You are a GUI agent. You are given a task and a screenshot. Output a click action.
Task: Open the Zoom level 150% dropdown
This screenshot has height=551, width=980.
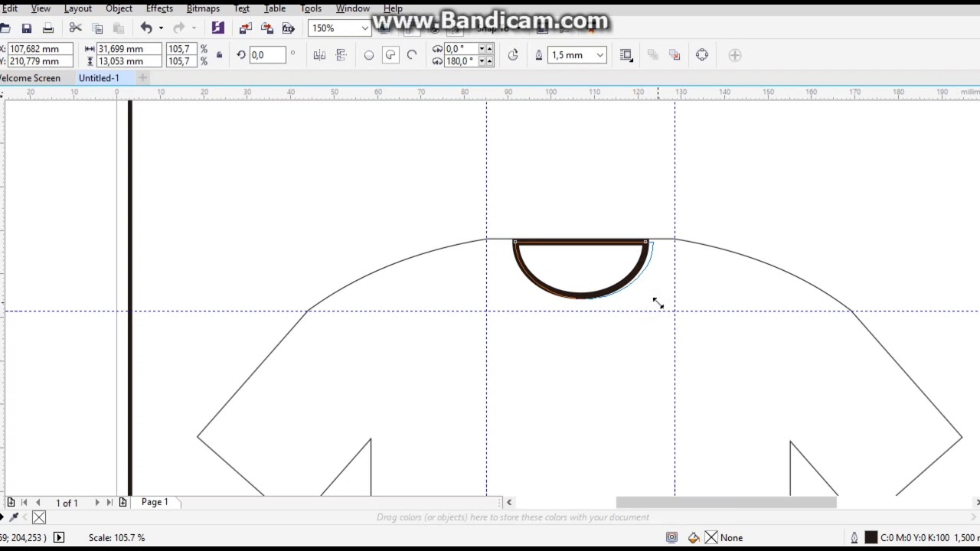click(x=364, y=28)
